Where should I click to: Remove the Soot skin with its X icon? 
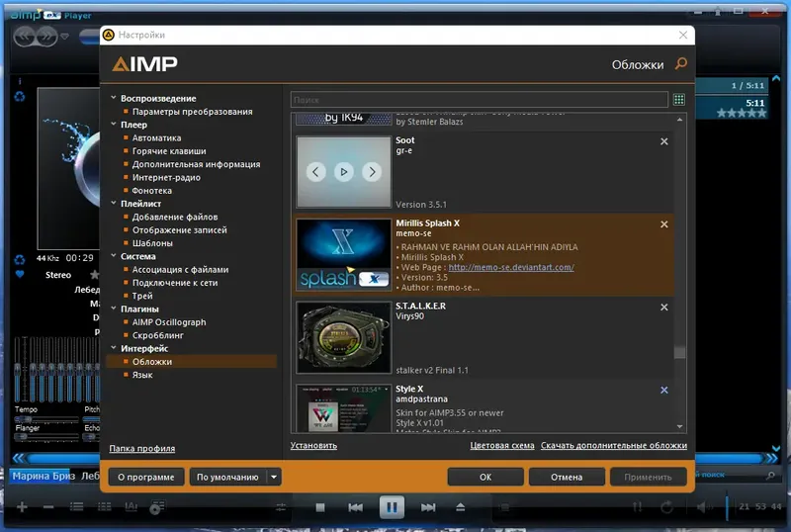663,141
